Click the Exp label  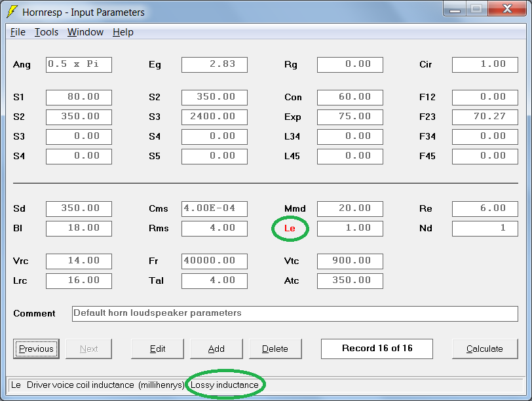coord(292,117)
